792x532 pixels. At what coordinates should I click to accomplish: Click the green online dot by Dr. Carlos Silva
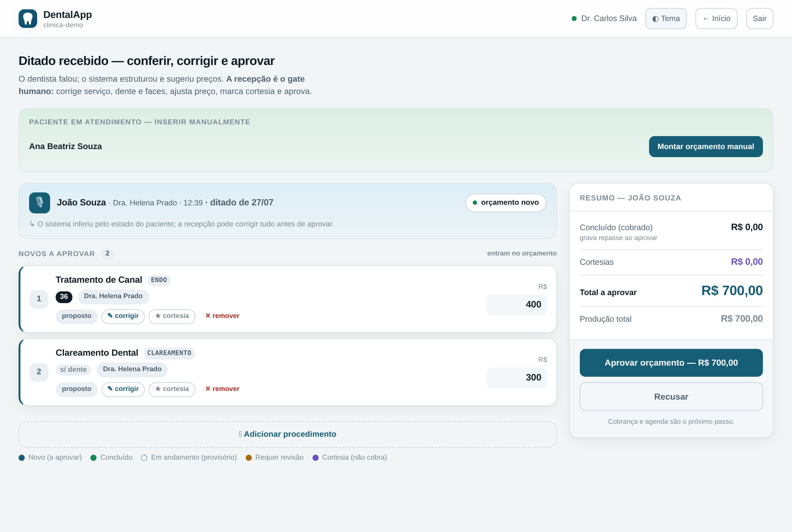pyautogui.click(x=574, y=18)
